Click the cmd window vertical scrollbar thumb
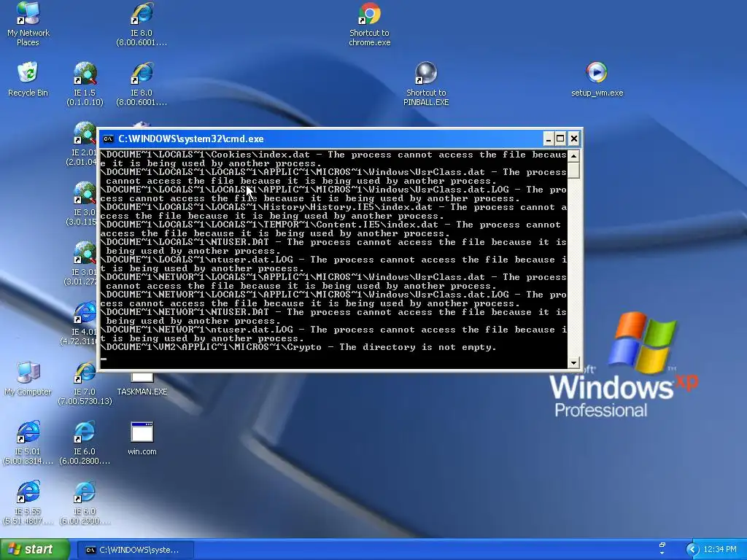747x560 pixels. [573, 170]
